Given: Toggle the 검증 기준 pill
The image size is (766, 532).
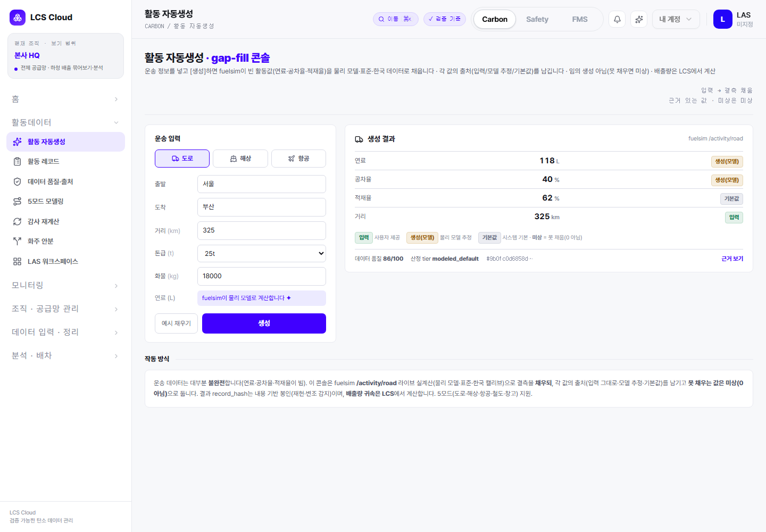Looking at the screenshot, I should click(x=445, y=19).
